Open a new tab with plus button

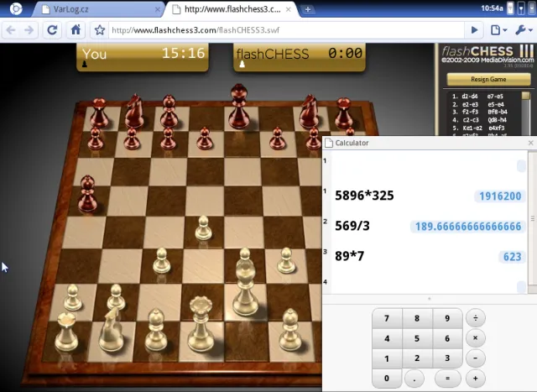click(308, 9)
